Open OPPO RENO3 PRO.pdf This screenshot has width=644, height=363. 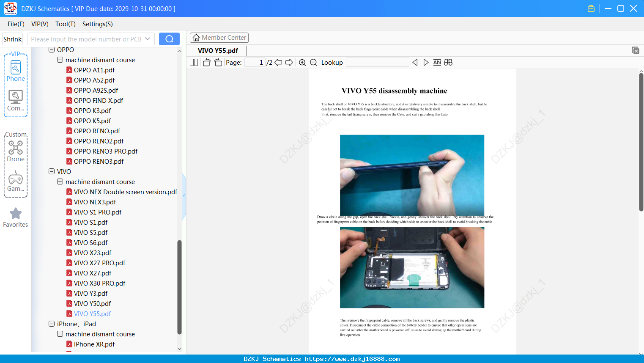106,151
